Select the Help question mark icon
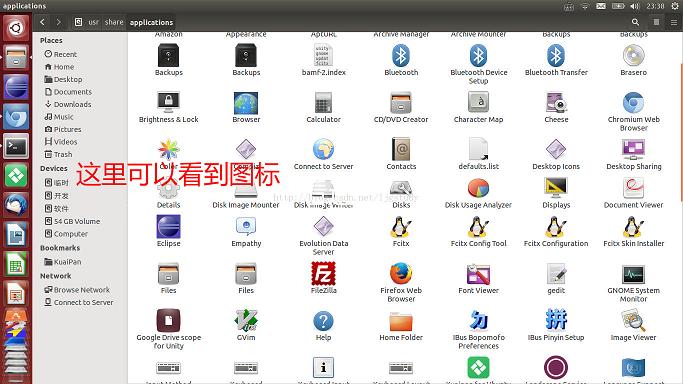This screenshot has width=683, height=384. click(323, 321)
